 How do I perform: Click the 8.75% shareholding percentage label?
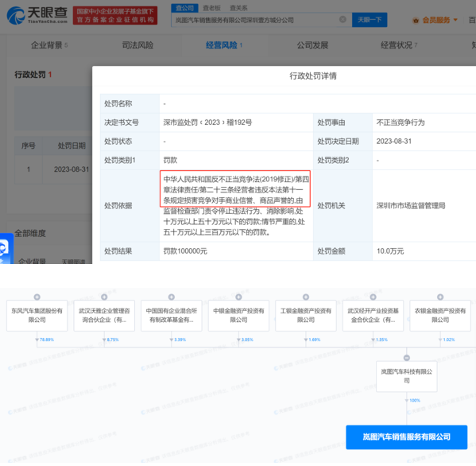click(113, 340)
